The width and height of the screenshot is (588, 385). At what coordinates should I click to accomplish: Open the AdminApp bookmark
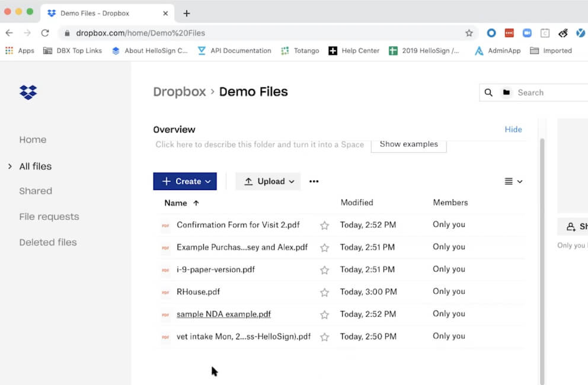[498, 50]
